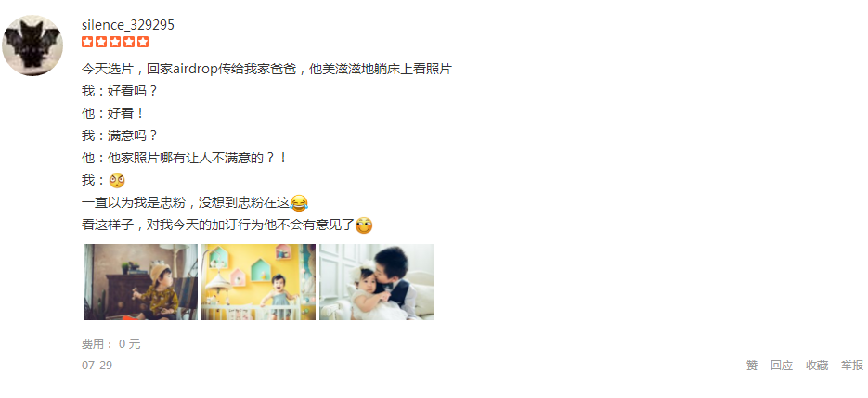Click the laughing-crying emoji

pyautogui.click(x=299, y=203)
